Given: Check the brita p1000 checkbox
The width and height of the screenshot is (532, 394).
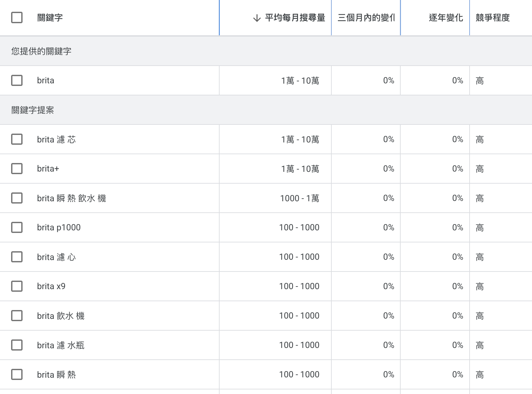Looking at the screenshot, I should point(17,227).
